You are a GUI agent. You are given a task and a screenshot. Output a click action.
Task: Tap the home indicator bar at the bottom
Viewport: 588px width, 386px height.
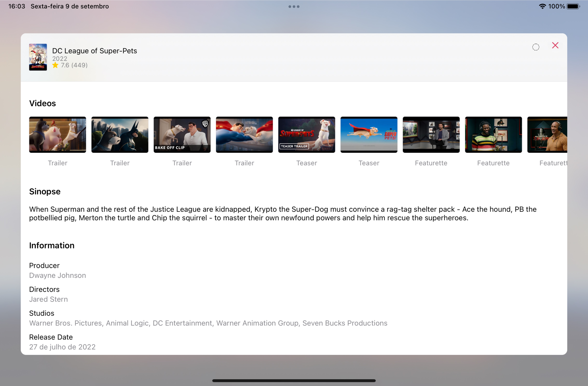tap(294, 381)
